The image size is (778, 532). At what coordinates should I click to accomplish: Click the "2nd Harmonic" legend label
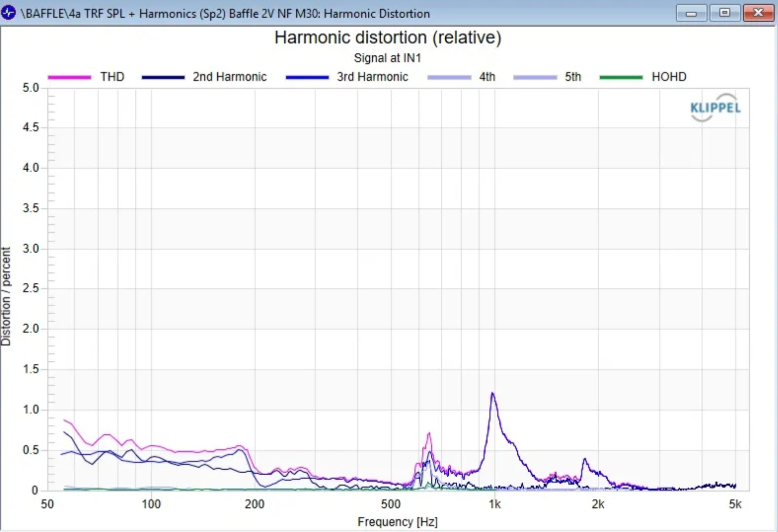[x=230, y=77]
